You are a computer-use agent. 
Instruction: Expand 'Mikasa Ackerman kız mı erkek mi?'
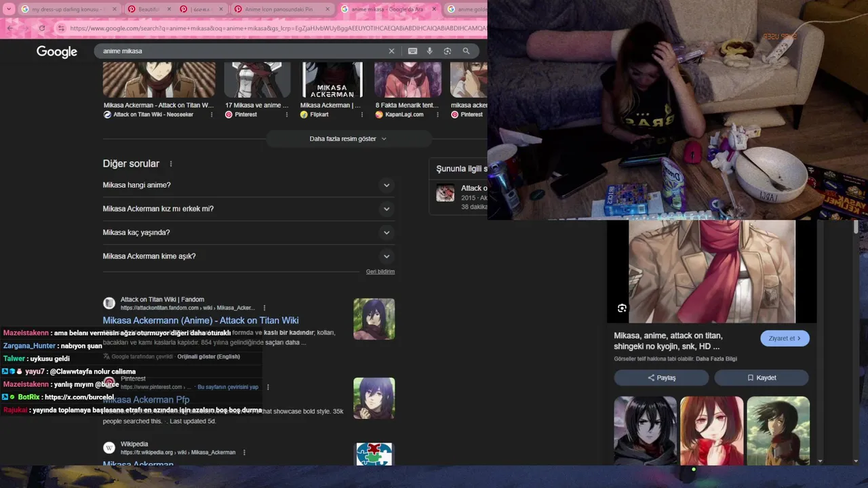coord(249,209)
